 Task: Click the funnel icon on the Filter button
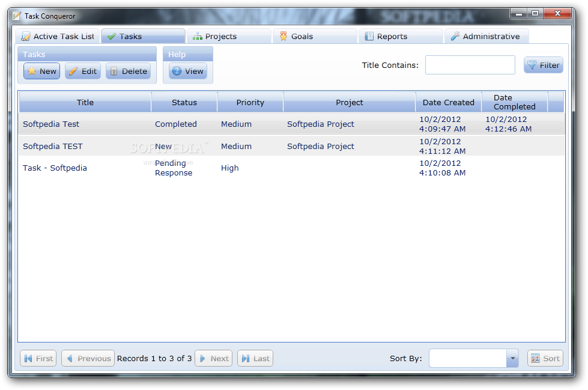tap(532, 65)
